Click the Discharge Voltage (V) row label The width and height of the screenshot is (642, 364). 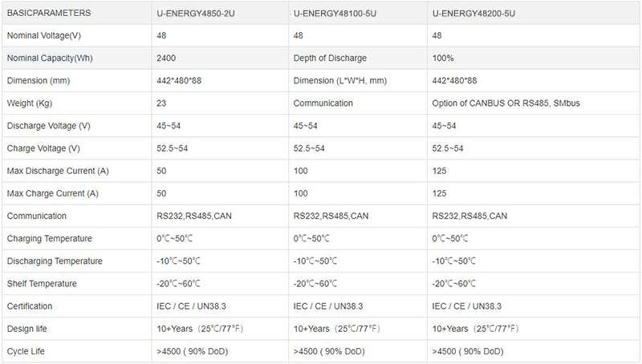(49, 126)
